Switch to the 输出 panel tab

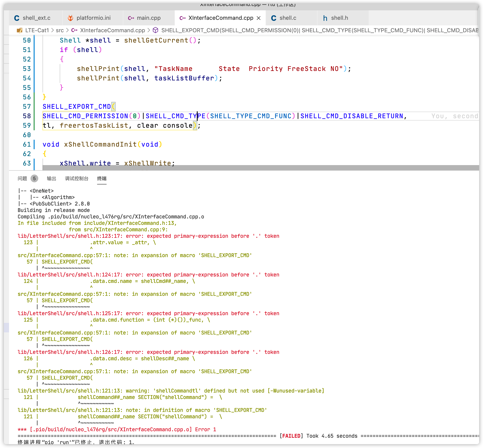click(x=51, y=178)
